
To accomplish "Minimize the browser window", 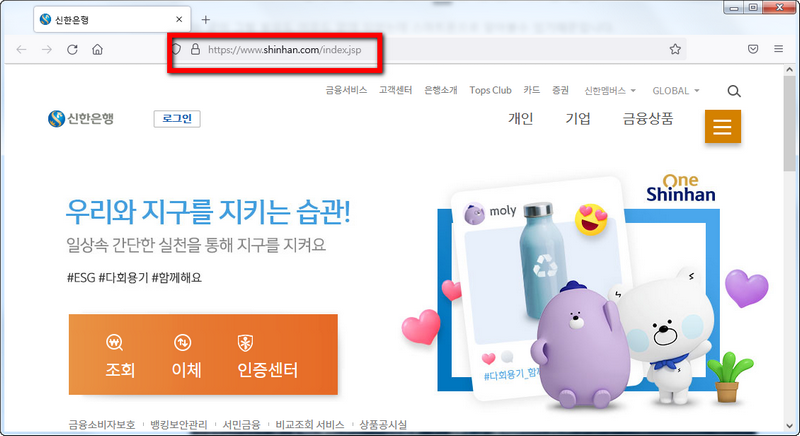I will pyautogui.click(x=735, y=7).
